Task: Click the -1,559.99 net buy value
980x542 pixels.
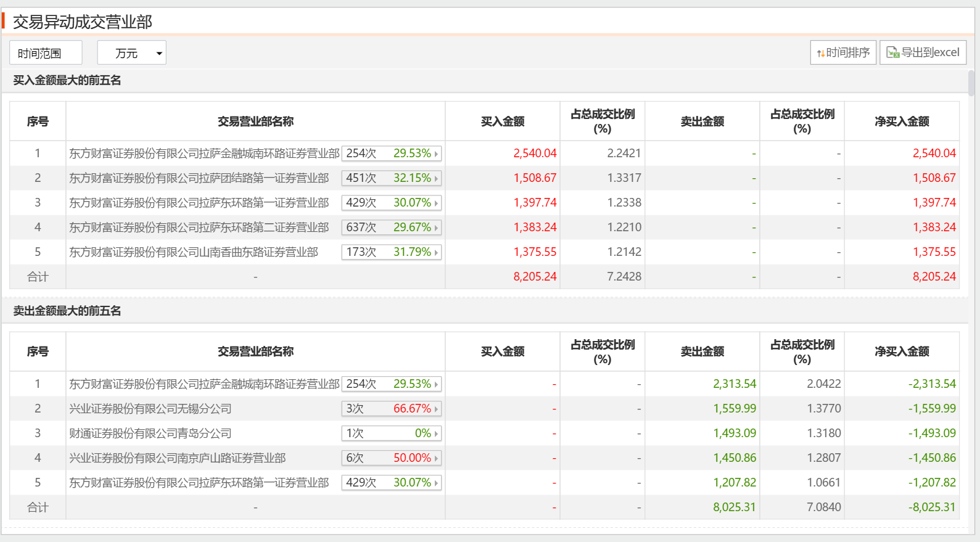Action: coord(932,409)
